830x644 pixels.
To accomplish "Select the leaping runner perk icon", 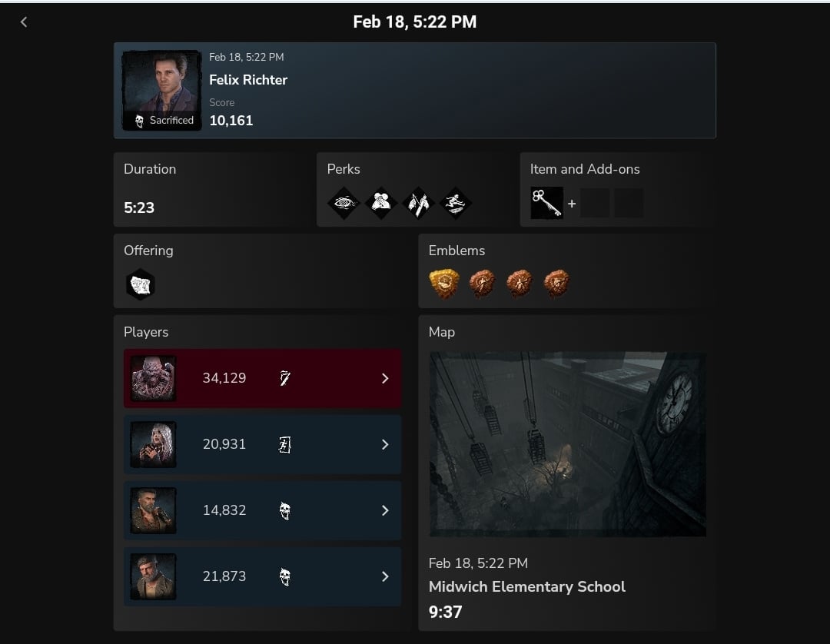I will 455,203.
